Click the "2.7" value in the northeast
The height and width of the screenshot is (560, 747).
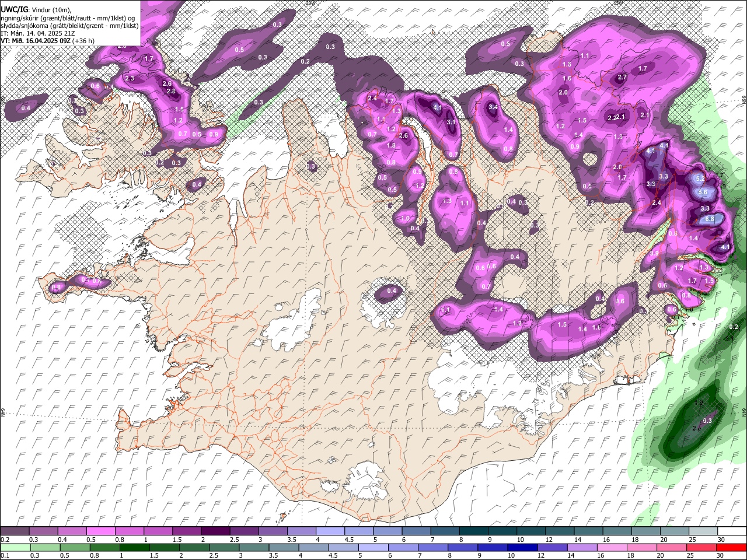(622, 77)
